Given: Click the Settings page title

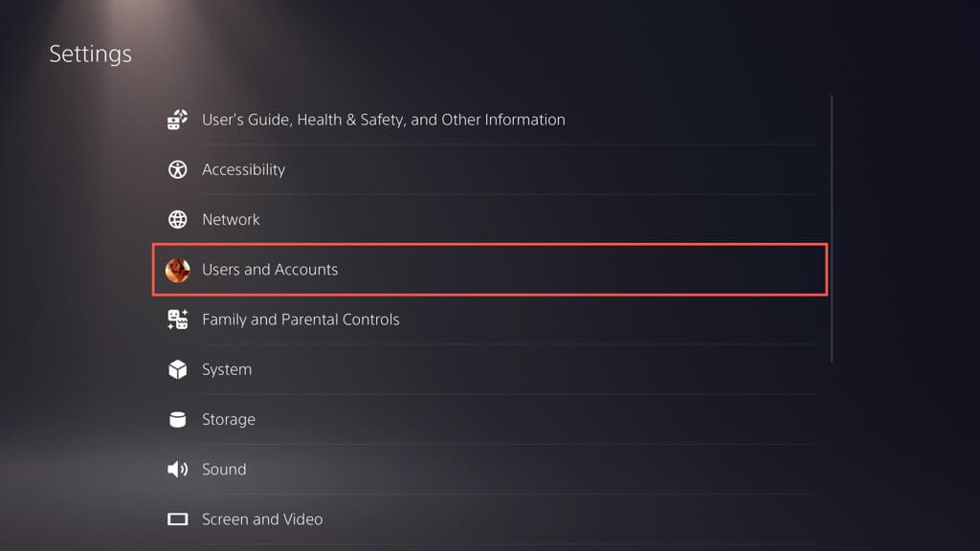Looking at the screenshot, I should 90,54.
